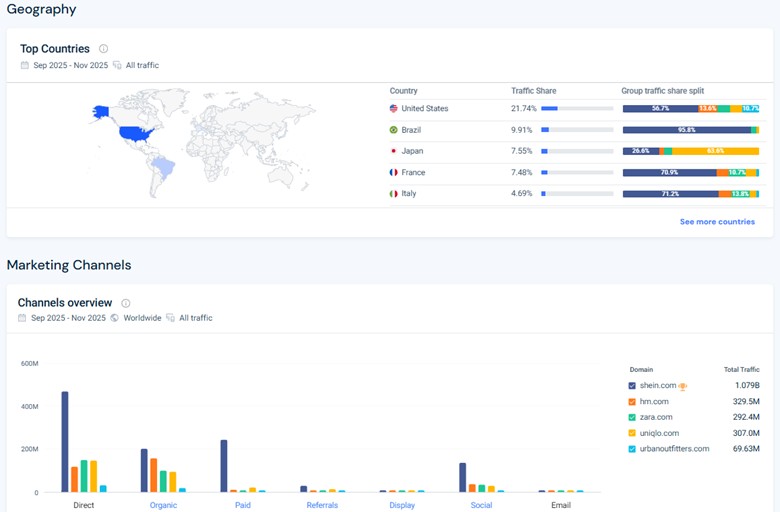Click the Italy flag icon
This screenshot has height=512, width=780.
click(x=393, y=194)
